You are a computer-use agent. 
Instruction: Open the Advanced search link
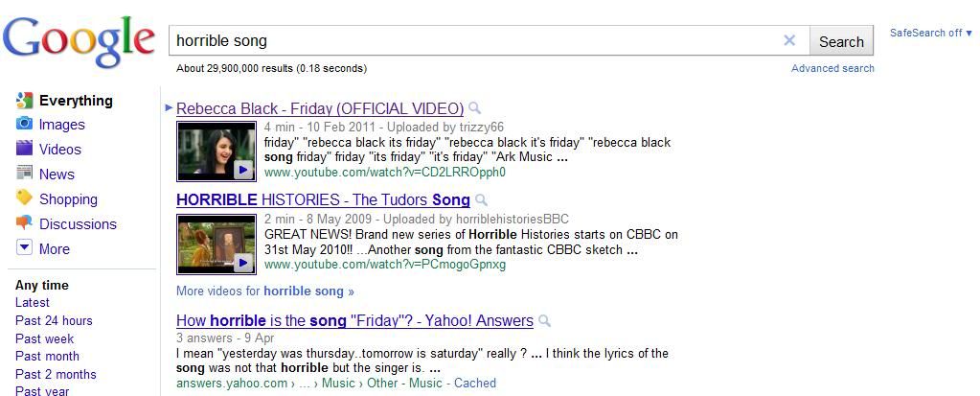click(832, 68)
